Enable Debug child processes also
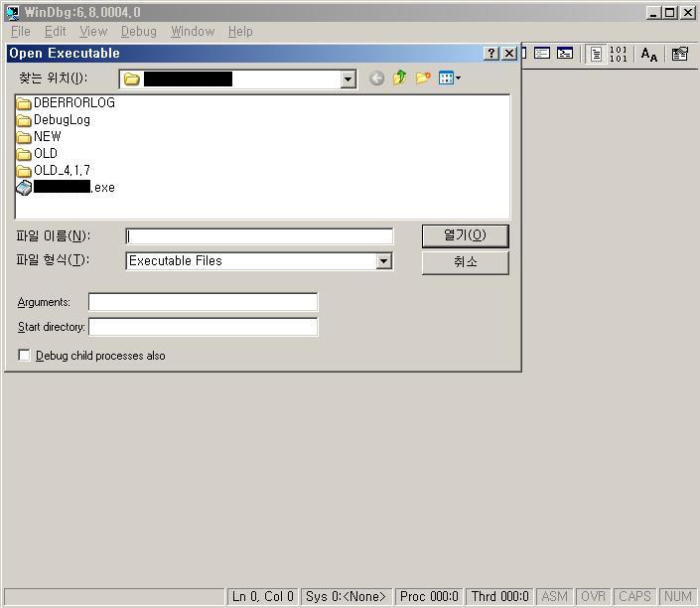The width and height of the screenshot is (700, 608). tap(24, 355)
